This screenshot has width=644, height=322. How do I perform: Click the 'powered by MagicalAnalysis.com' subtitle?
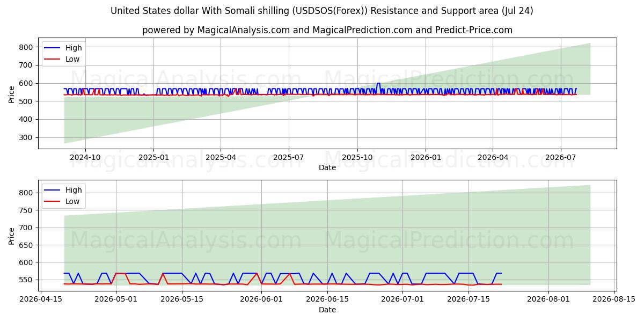click(x=327, y=30)
